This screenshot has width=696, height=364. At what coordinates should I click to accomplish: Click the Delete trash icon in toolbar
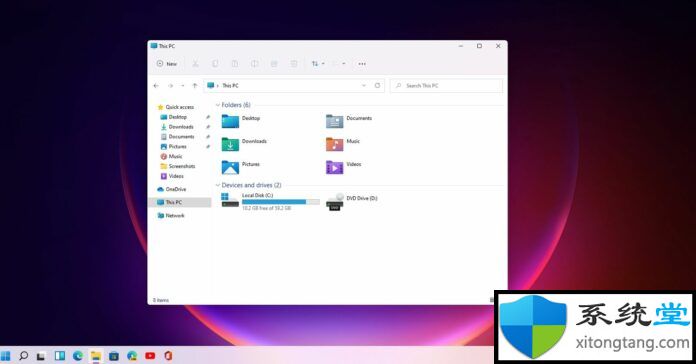(294, 64)
